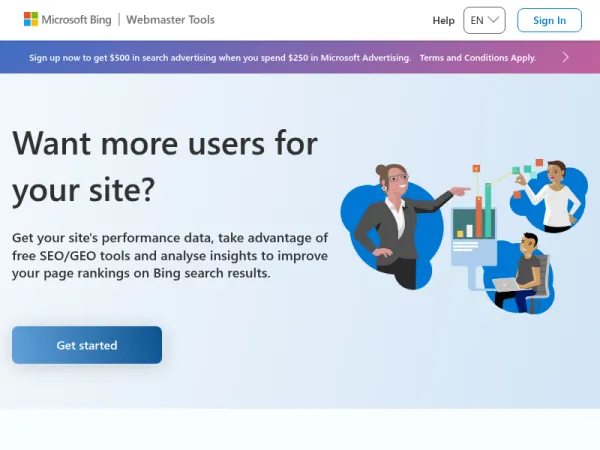Click the Get started button
This screenshot has height=450, width=600.
pyautogui.click(x=87, y=345)
